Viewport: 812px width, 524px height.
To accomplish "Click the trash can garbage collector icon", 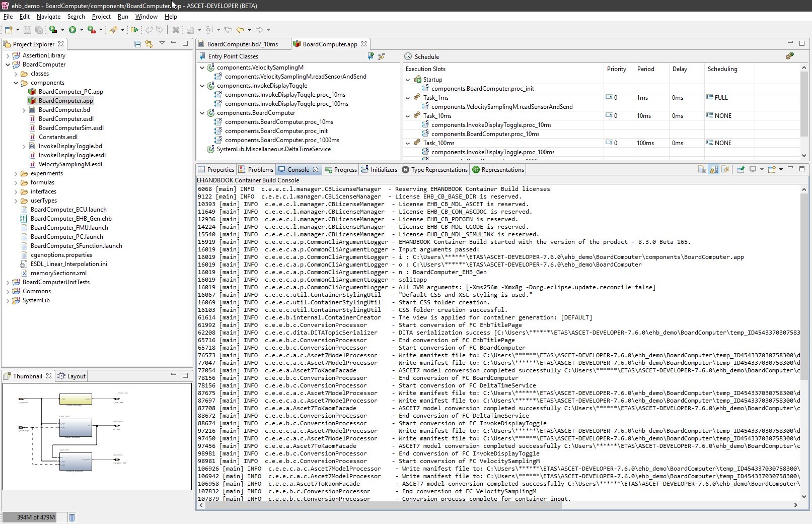I will click(x=72, y=517).
